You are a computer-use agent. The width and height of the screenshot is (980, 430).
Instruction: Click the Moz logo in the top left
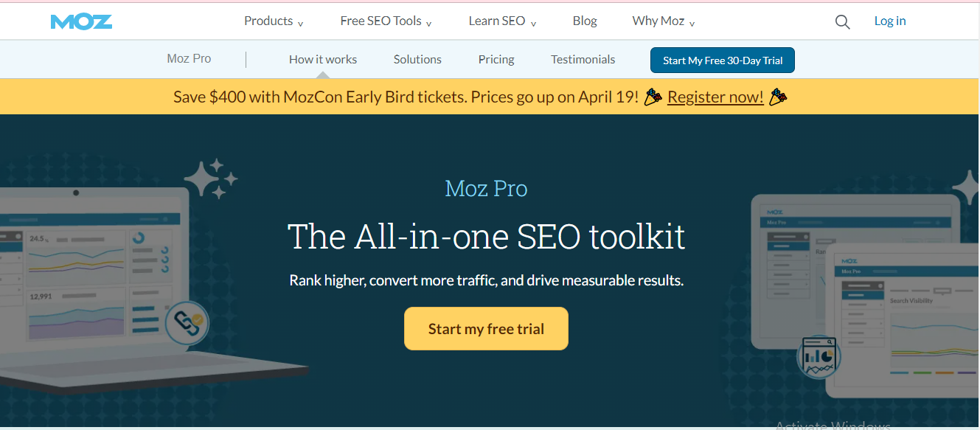(x=81, y=20)
